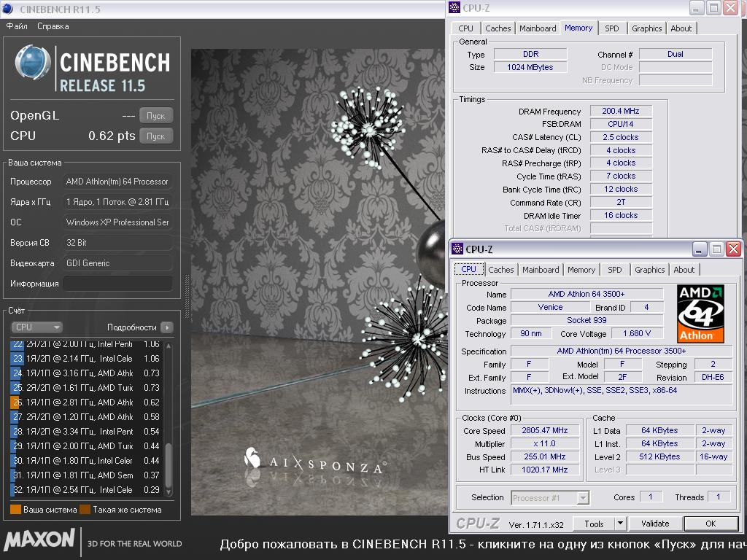Click memory size value 1024 MBytes
Screen dimensions: 747x560
point(530,67)
